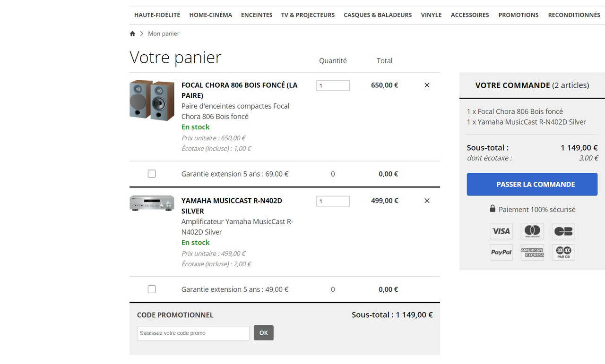The width and height of the screenshot is (605, 364).
Task: Open the PROMOTIONS menu
Action: click(519, 15)
